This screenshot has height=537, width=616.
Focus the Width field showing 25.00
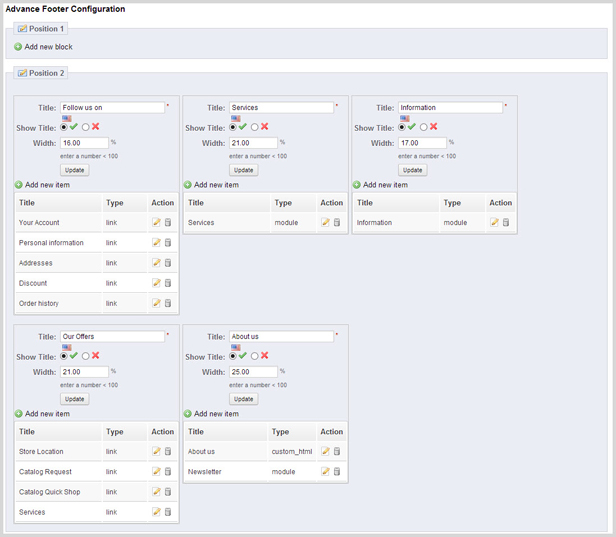[x=253, y=372]
